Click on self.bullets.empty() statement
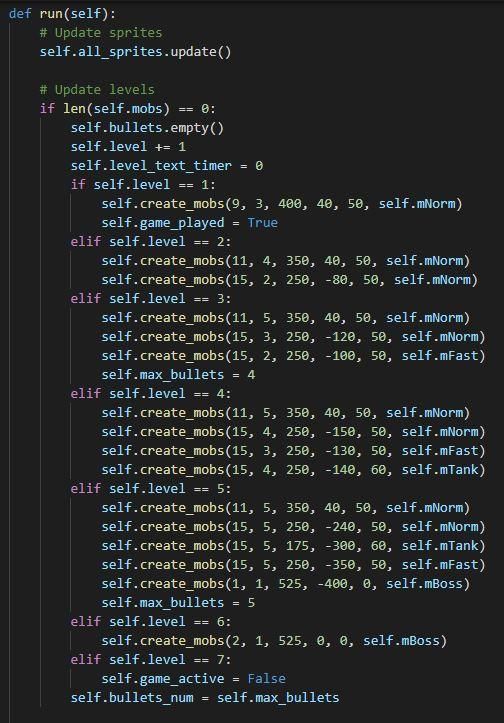 coord(147,128)
